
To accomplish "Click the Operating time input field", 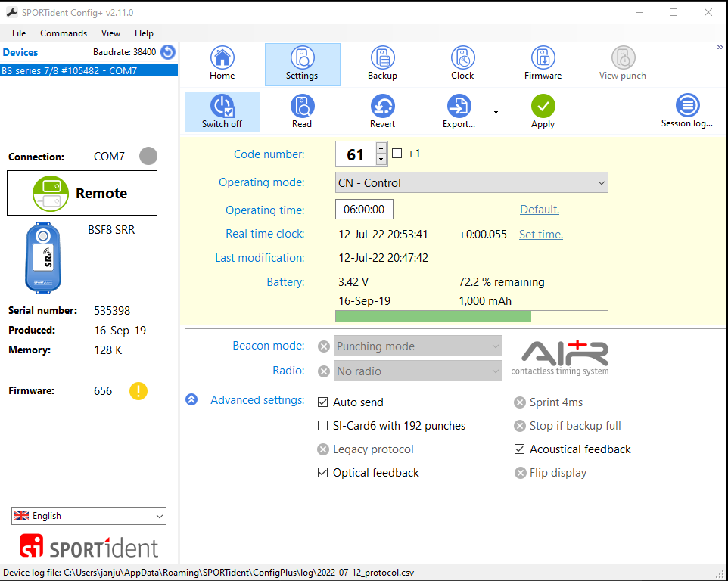I will [x=364, y=210].
